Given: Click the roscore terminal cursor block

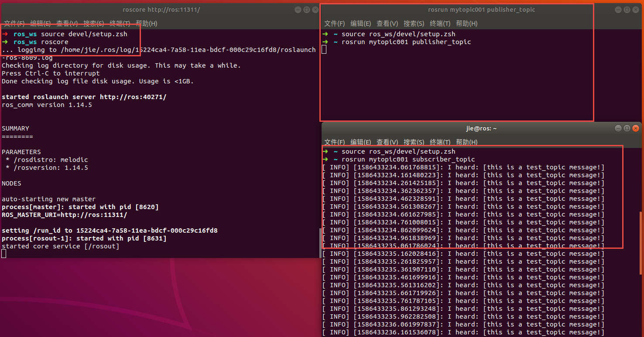Looking at the screenshot, I should pyautogui.click(x=4, y=254).
